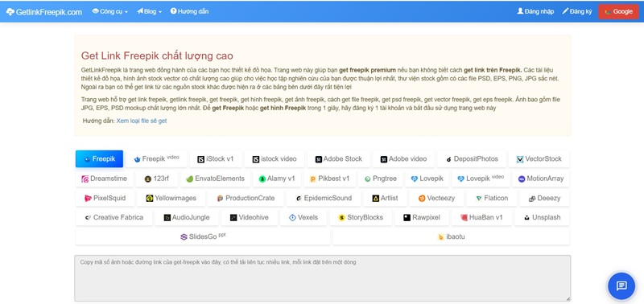Screen dimensions: 644x304
Task: Select the Adobe video source
Action: point(403,158)
